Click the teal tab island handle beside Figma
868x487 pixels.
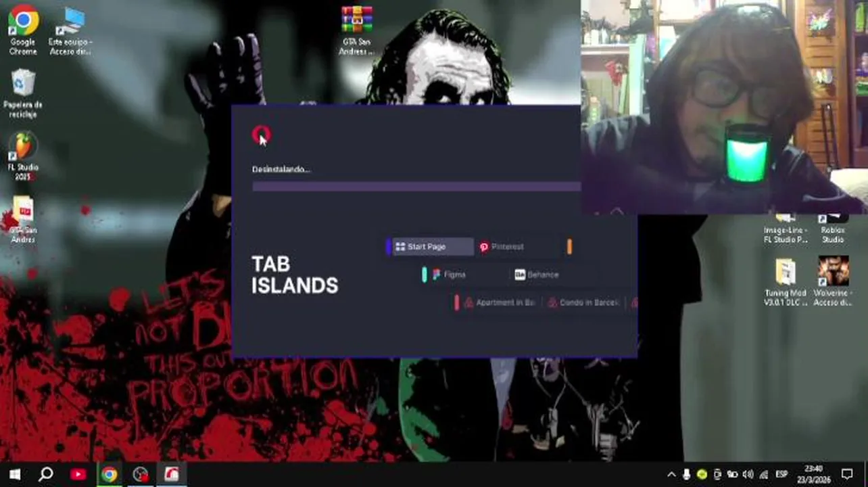click(x=424, y=275)
